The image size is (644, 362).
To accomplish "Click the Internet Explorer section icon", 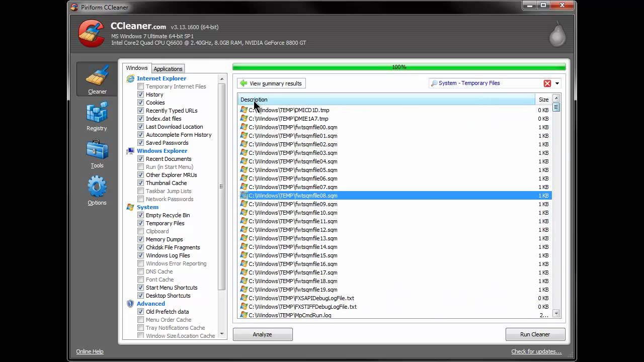I will coord(130,78).
